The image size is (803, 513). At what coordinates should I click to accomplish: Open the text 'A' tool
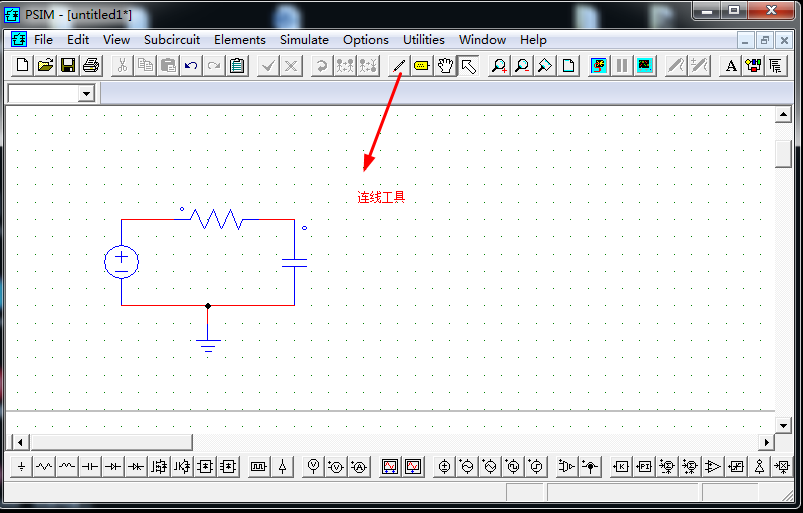pos(731,66)
